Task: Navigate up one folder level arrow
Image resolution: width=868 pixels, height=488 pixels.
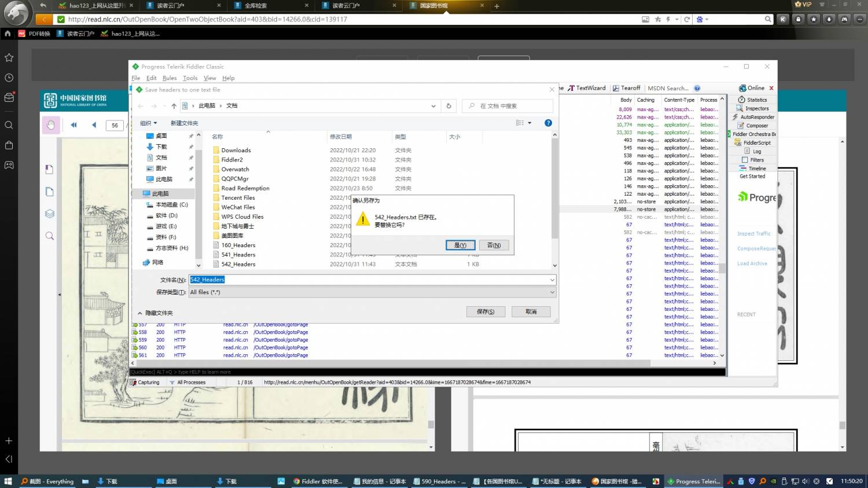Action: 174,106
